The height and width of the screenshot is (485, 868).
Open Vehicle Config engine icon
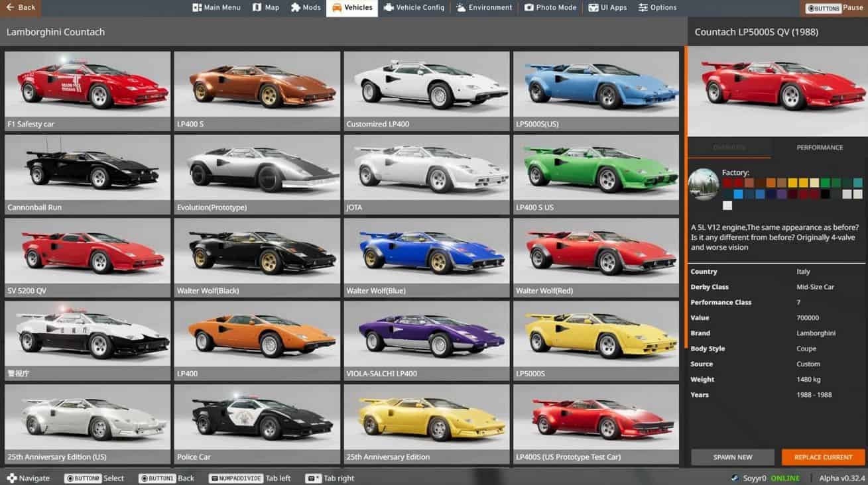tap(389, 8)
